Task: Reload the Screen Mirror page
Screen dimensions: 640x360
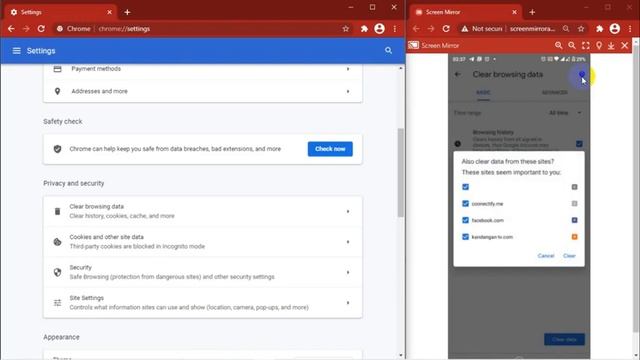Action: click(x=446, y=29)
